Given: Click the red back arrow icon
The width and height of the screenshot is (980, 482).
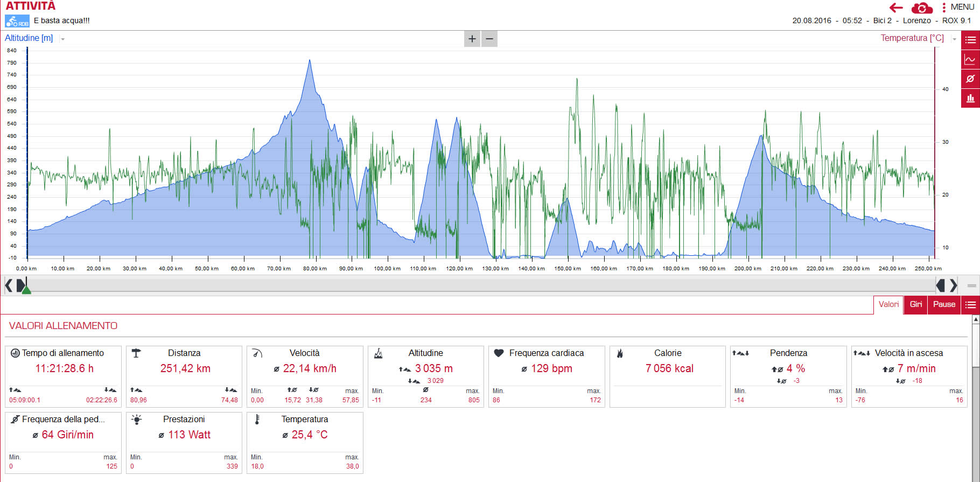Looking at the screenshot, I should click(x=896, y=8).
